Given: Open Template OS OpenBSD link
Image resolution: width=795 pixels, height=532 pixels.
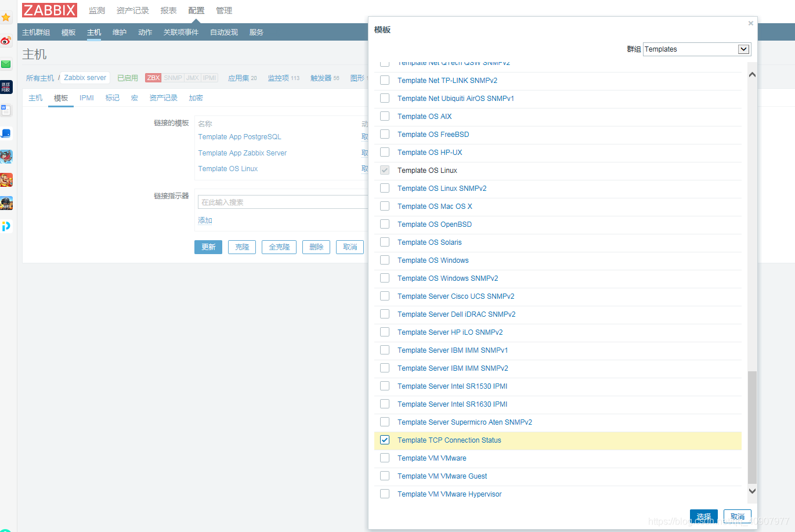Looking at the screenshot, I should click(435, 225).
